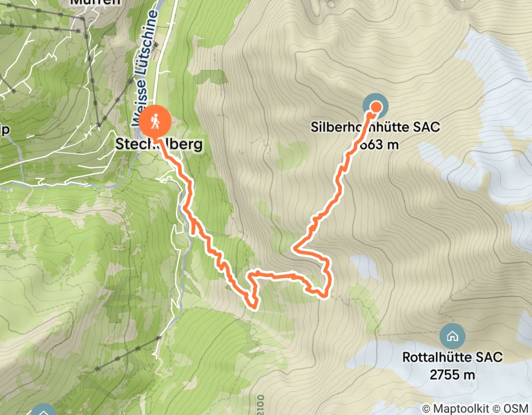Click the 2100 contour elevation label
Viewport: 532px width, 415px height.
coord(261,405)
